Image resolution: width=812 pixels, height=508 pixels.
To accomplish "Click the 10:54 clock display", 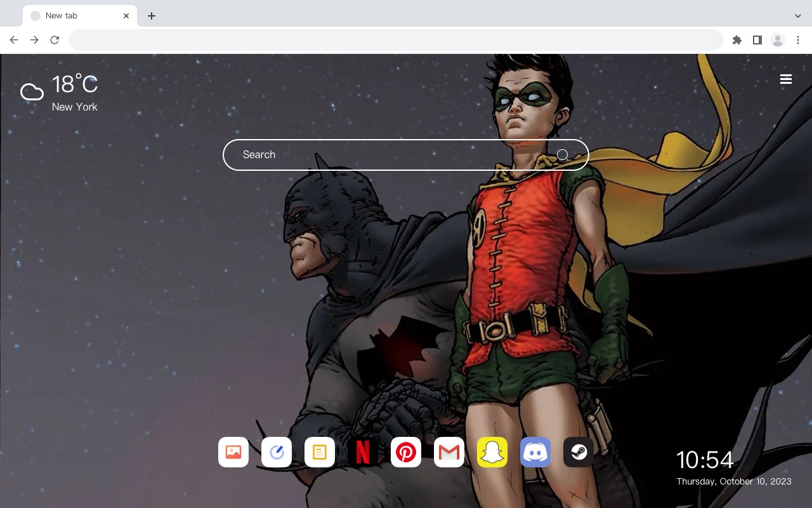I will (705, 460).
